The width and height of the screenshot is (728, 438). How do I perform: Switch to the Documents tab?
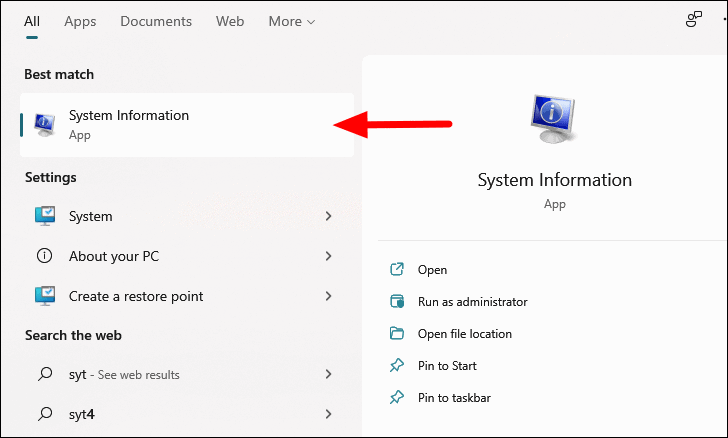pyautogui.click(x=156, y=21)
